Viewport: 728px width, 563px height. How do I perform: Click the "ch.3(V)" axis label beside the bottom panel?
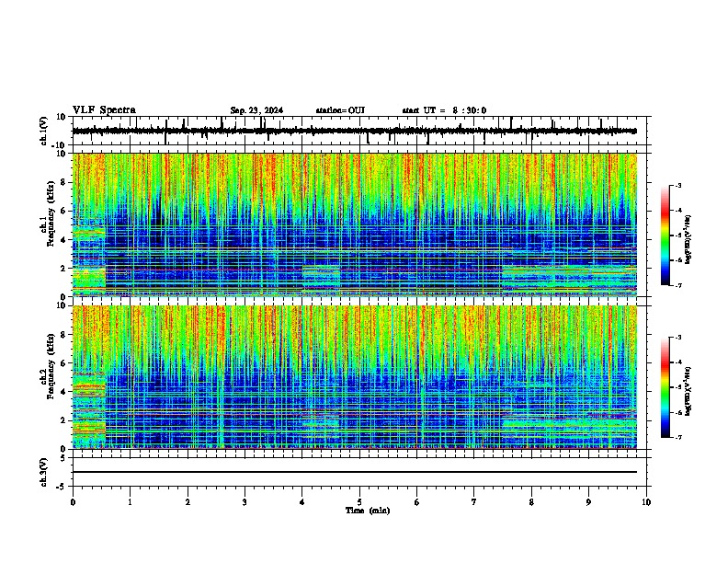coord(44,473)
